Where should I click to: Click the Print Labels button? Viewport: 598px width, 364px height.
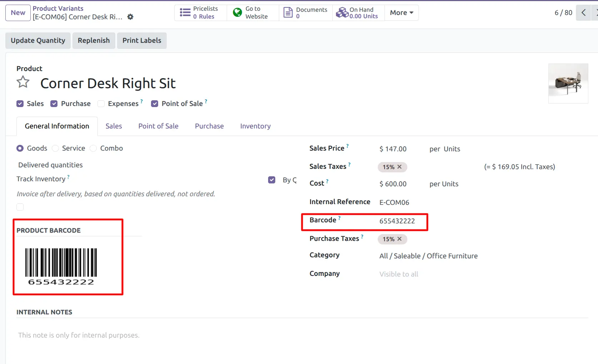142,40
